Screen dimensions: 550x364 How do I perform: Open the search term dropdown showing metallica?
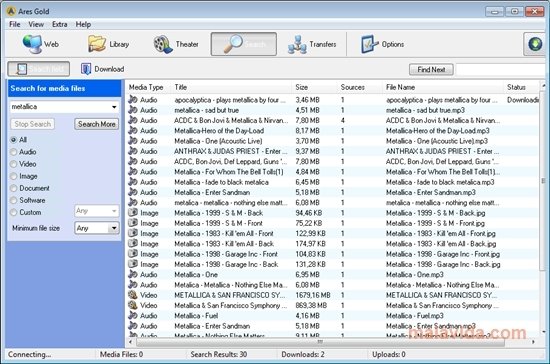pyautogui.click(x=114, y=107)
